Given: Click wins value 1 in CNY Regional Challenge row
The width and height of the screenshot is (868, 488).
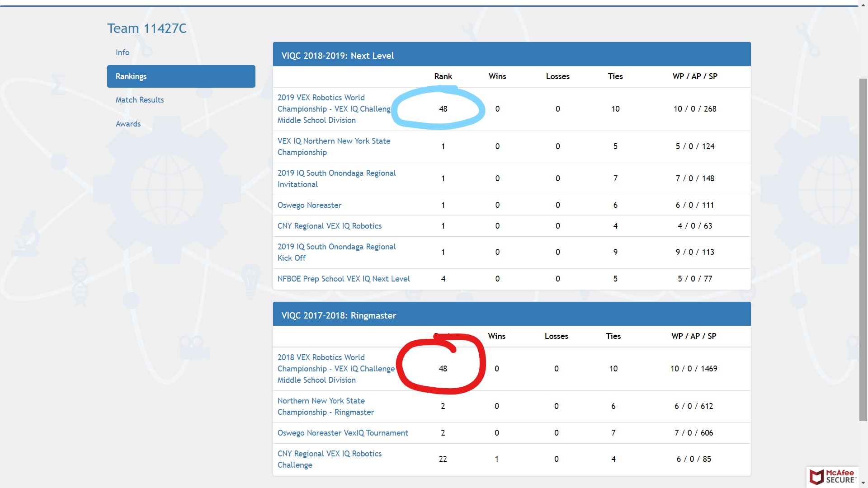Looking at the screenshot, I should [x=496, y=459].
